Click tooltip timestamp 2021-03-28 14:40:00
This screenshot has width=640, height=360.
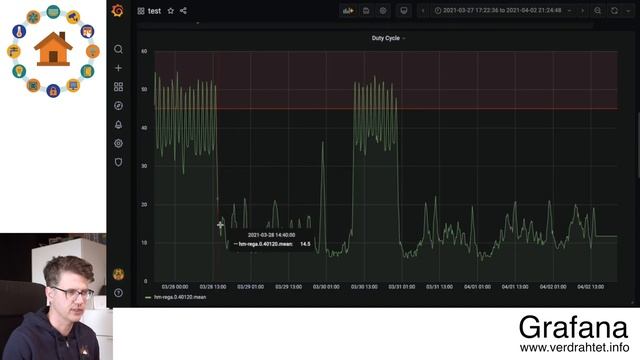pyautogui.click(x=271, y=235)
